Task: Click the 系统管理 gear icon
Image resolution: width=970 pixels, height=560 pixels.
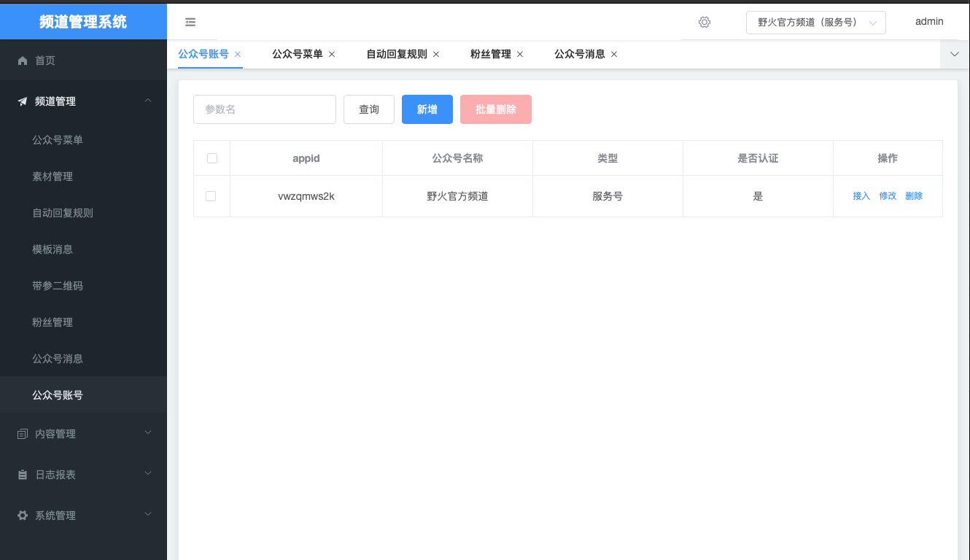Action: (23, 516)
